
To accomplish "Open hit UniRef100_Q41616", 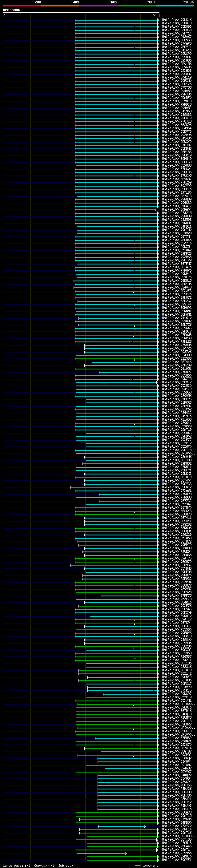I will tap(176, 50).
